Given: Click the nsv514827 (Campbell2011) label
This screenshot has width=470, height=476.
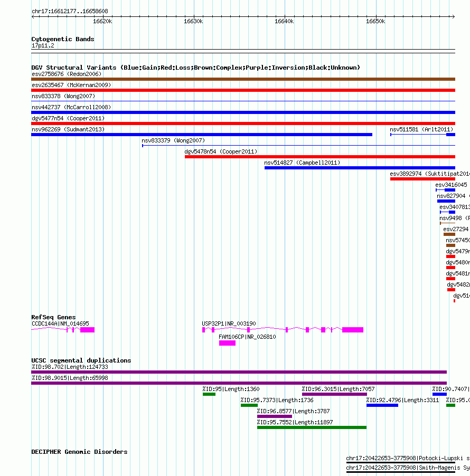Looking at the screenshot, I should click(x=302, y=163).
